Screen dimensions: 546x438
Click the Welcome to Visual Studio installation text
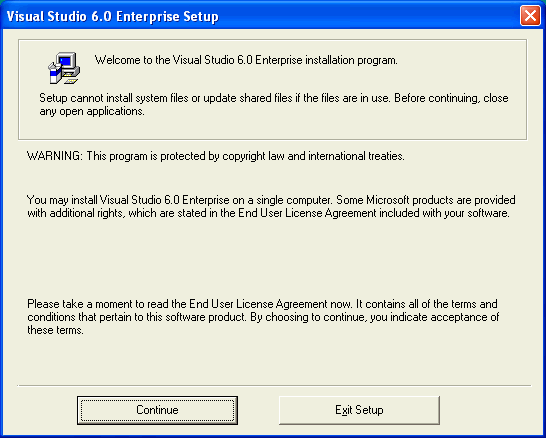click(246, 60)
